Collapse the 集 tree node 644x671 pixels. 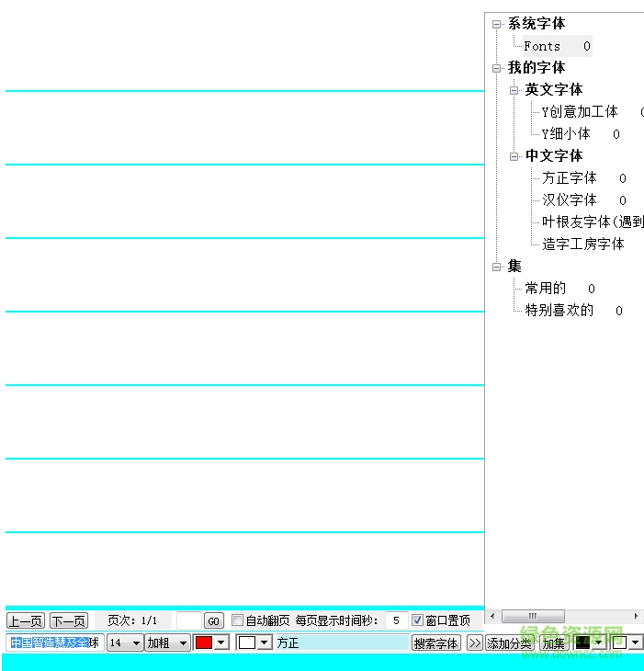tap(497, 267)
